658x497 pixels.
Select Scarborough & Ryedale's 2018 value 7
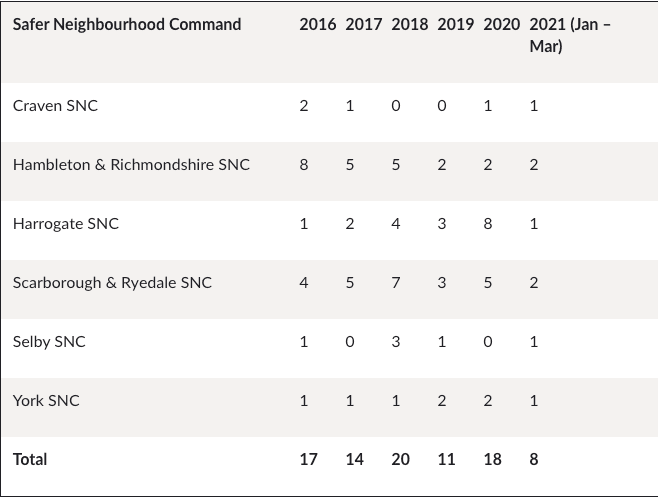396,283
